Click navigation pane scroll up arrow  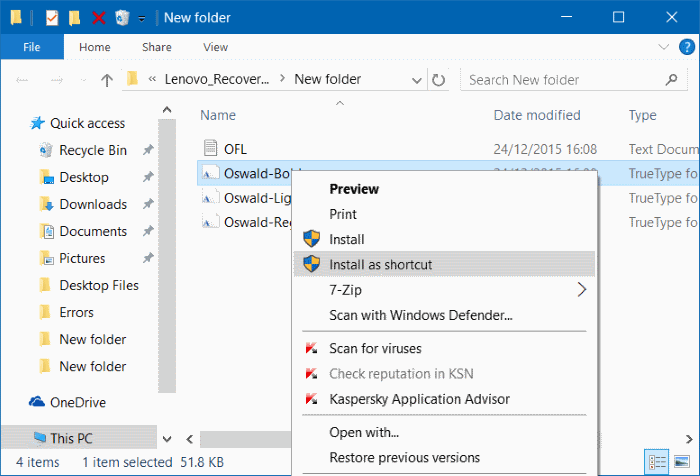pos(167,109)
